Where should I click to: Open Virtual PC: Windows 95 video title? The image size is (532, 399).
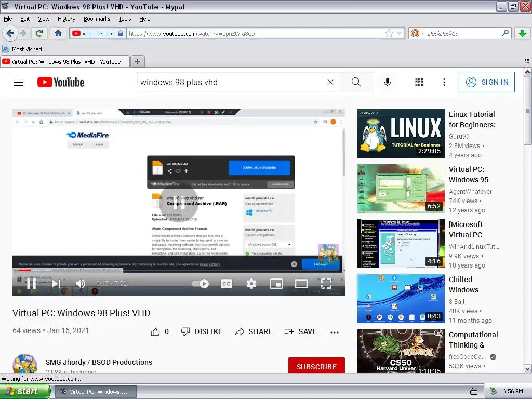tap(469, 175)
